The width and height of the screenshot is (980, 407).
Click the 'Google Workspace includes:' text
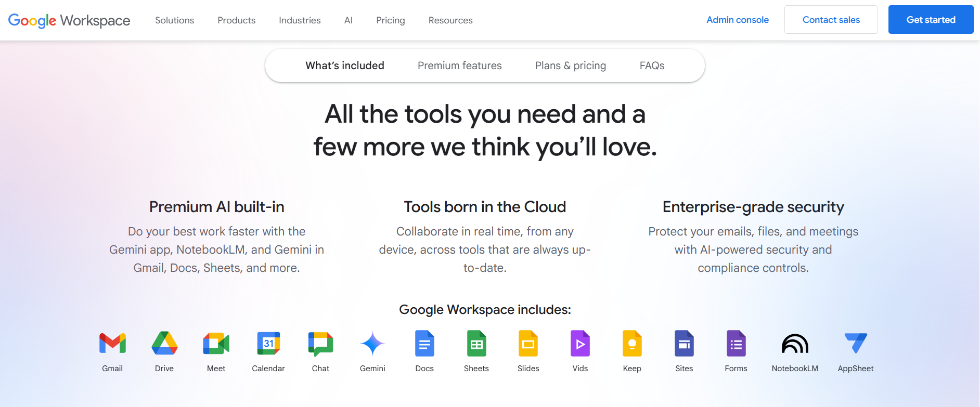(485, 309)
